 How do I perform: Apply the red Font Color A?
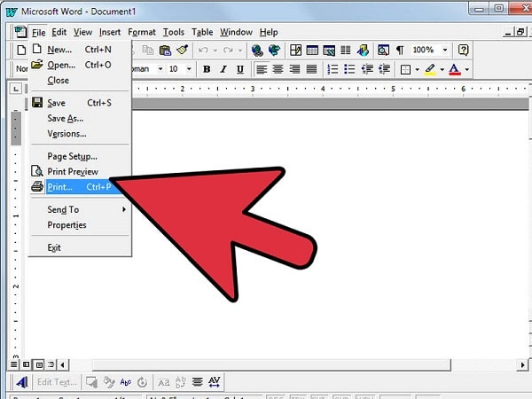point(455,69)
